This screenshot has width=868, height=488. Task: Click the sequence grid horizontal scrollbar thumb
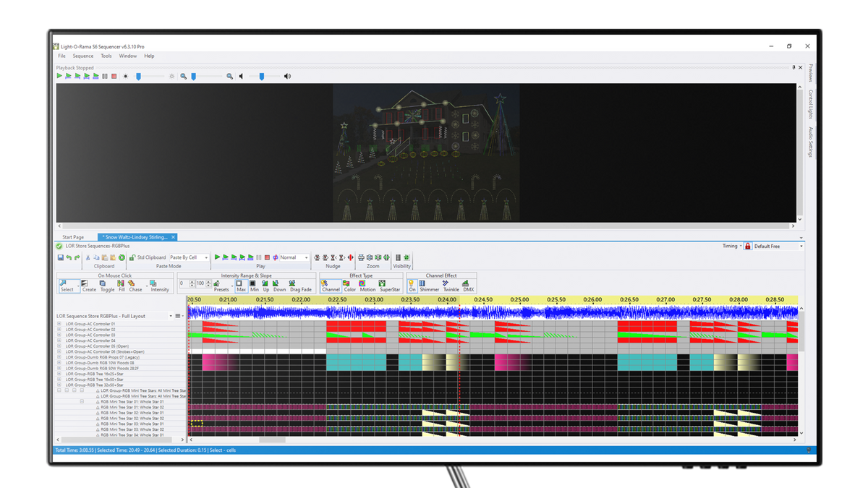point(273,440)
